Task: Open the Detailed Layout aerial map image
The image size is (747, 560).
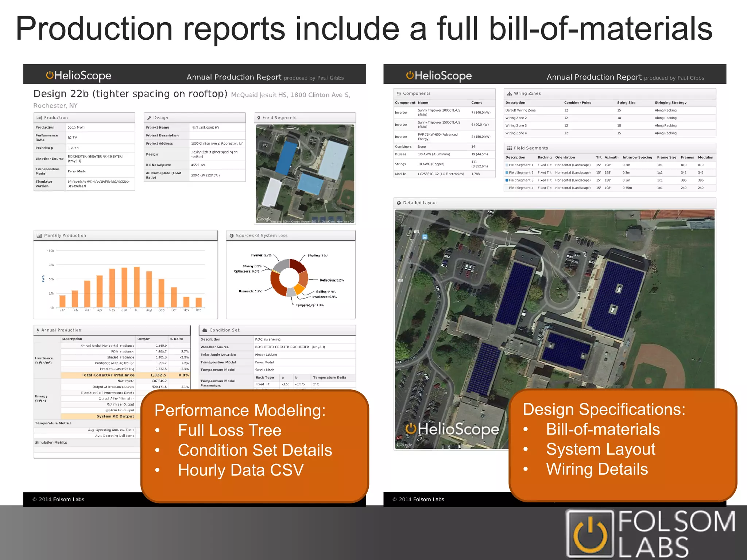Action: [x=555, y=329]
